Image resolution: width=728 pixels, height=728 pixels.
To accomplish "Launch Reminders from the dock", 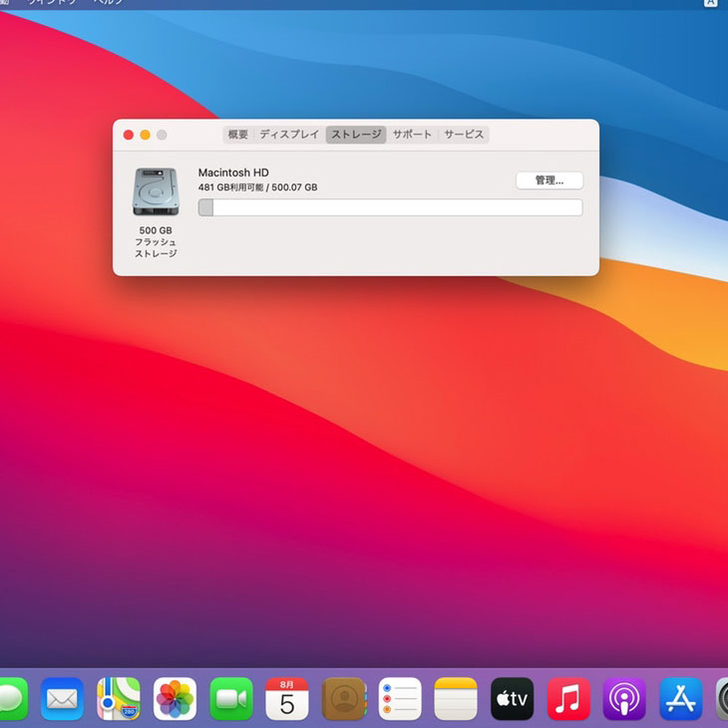I will [400, 698].
